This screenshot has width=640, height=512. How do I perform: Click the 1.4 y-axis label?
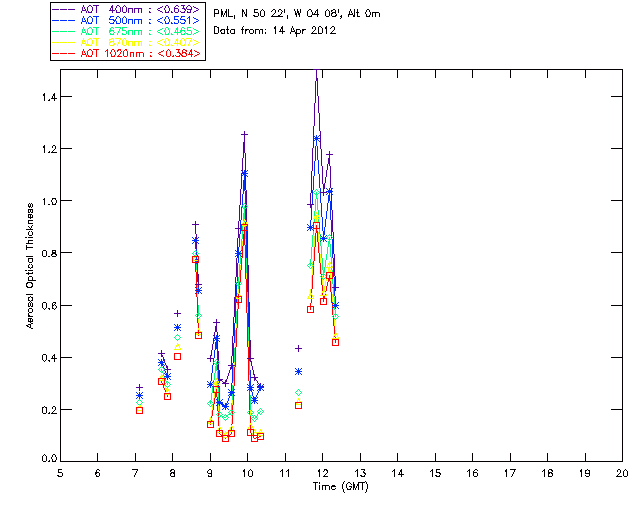point(49,97)
